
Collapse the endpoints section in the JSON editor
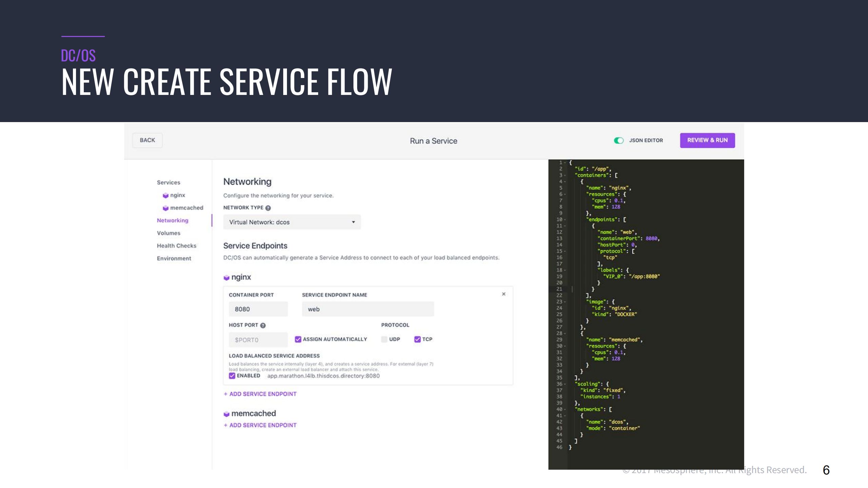[564, 219]
